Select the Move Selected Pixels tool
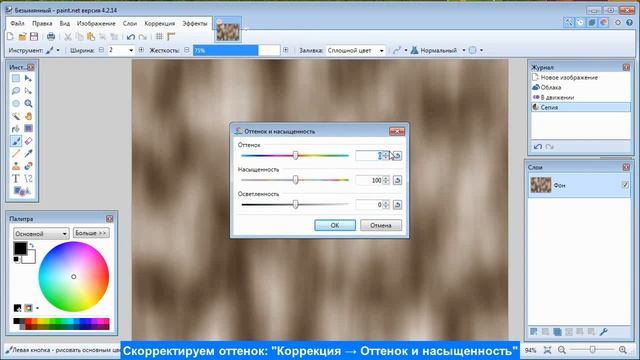640x360 pixels. tap(28, 78)
